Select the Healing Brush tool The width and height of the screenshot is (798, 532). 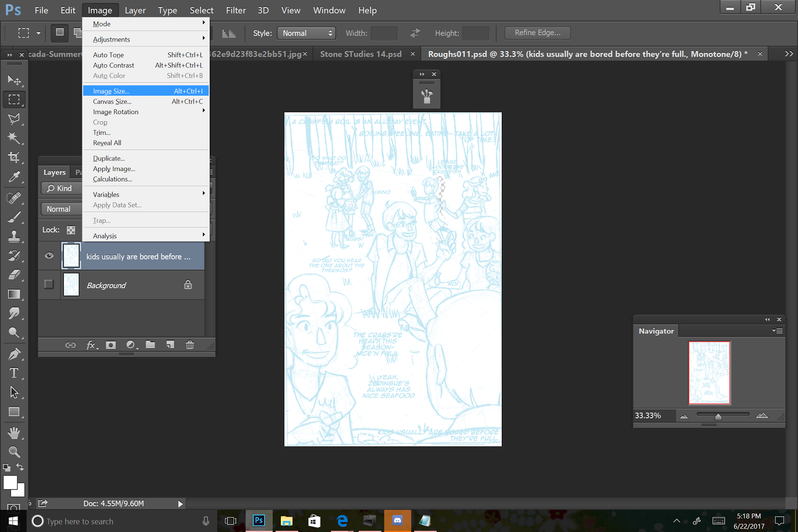pos(14,197)
